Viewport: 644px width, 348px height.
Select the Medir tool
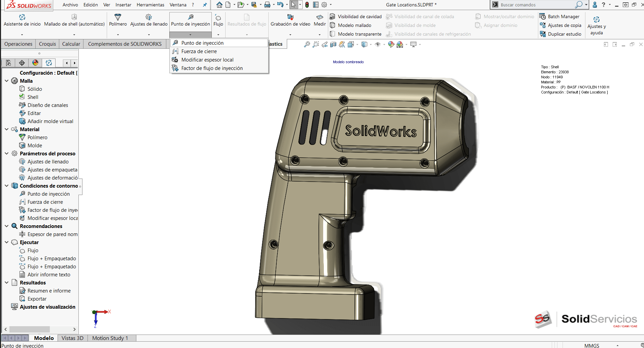coord(320,20)
